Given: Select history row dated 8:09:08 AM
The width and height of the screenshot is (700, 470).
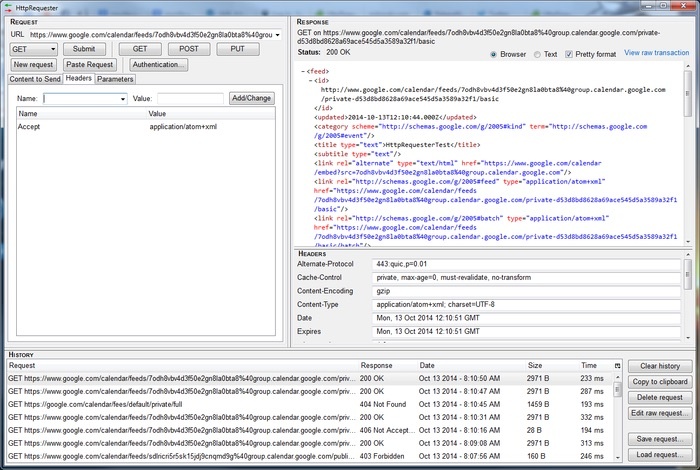Looking at the screenshot, I should 310,443.
